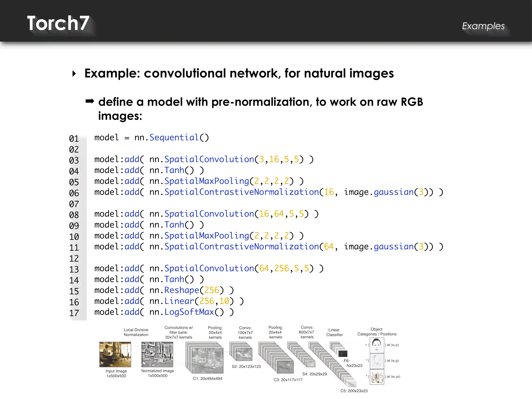Click the S4 feature map stack
Image resolution: width=532 pixels, height=399 pixels.
click(x=301, y=355)
